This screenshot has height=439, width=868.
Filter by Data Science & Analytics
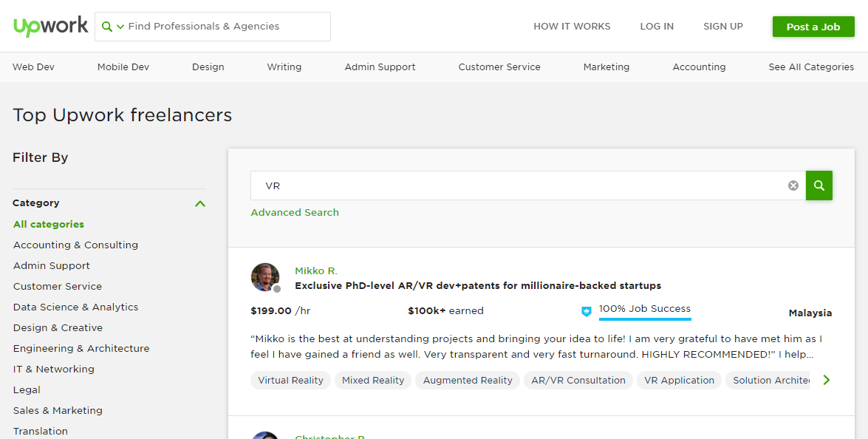pos(76,307)
